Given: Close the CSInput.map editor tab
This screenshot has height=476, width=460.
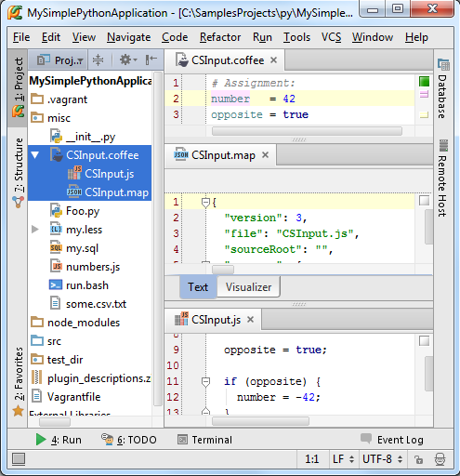Looking at the screenshot, I should pyautogui.click(x=265, y=154).
